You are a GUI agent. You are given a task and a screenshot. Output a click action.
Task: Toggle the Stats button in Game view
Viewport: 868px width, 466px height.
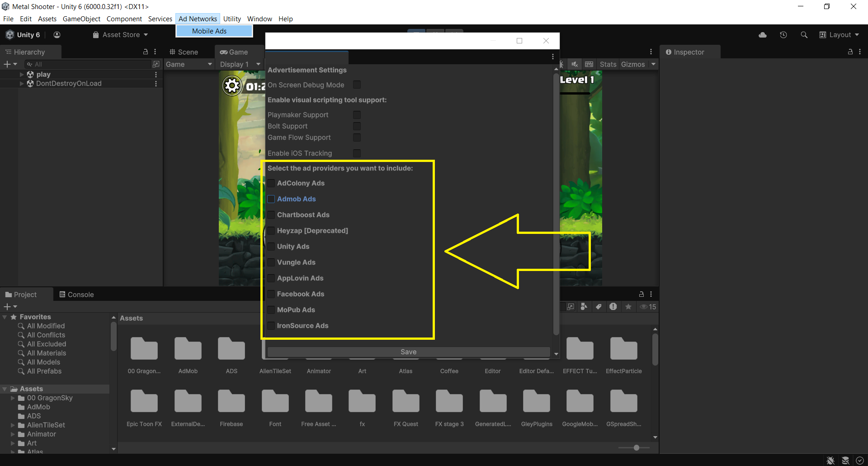(608, 64)
